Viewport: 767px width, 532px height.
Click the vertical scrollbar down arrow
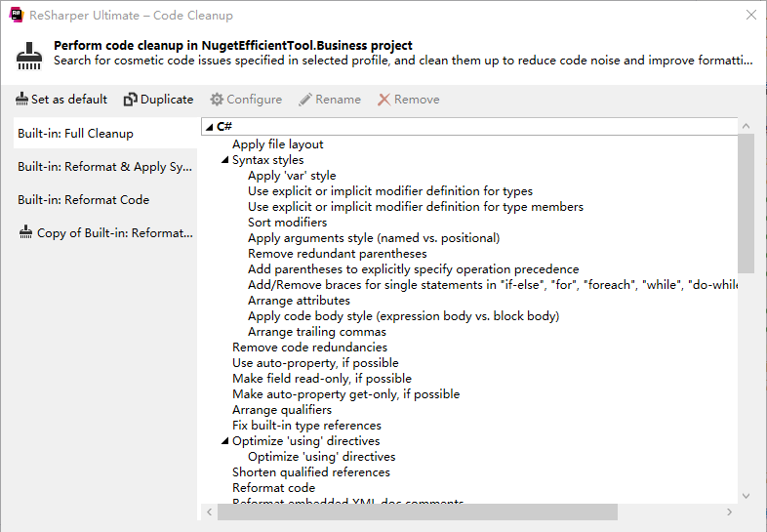coord(746,496)
